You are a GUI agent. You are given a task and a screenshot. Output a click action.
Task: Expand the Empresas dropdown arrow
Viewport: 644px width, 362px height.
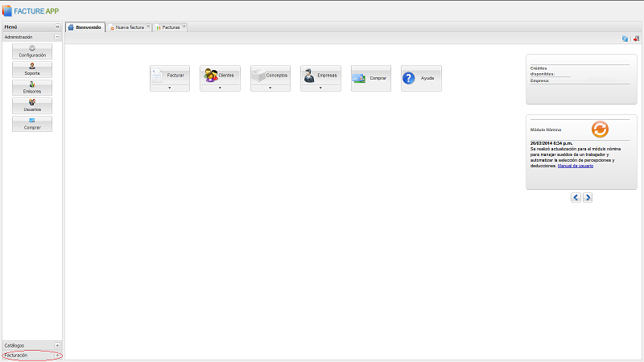point(320,88)
